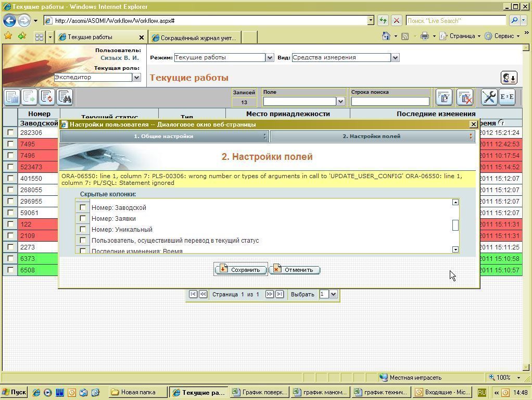Open the Экспедитор role dropdown
The height and width of the screenshot is (400, 532).
point(136,78)
